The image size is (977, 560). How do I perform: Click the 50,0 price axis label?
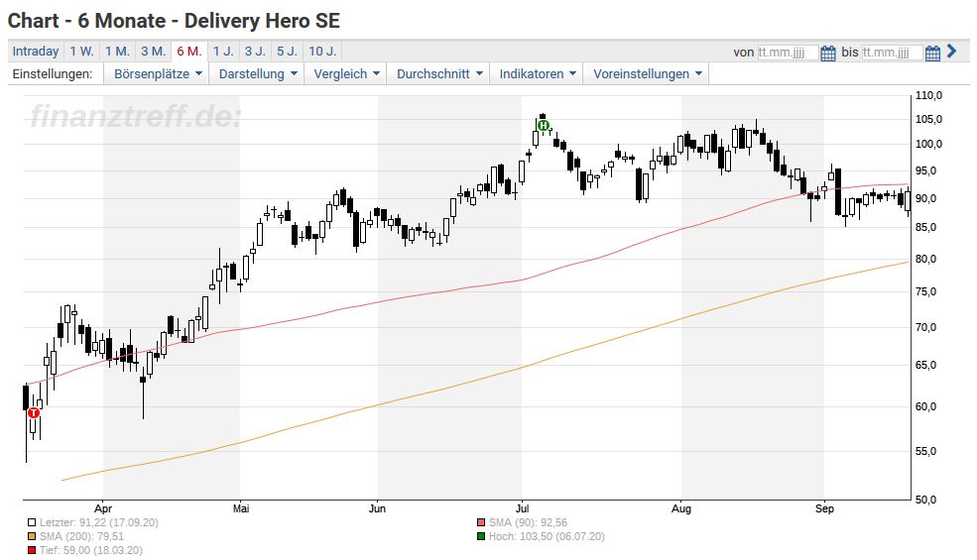925,499
